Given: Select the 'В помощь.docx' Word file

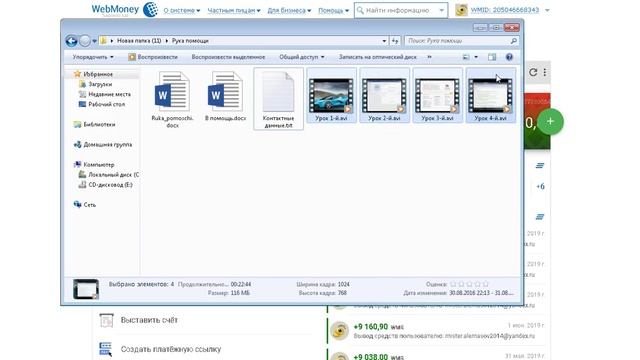Looking at the screenshot, I should [x=225, y=96].
